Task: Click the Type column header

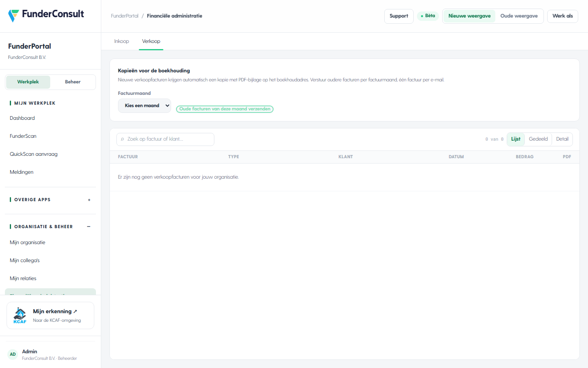Action: pyautogui.click(x=234, y=157)
